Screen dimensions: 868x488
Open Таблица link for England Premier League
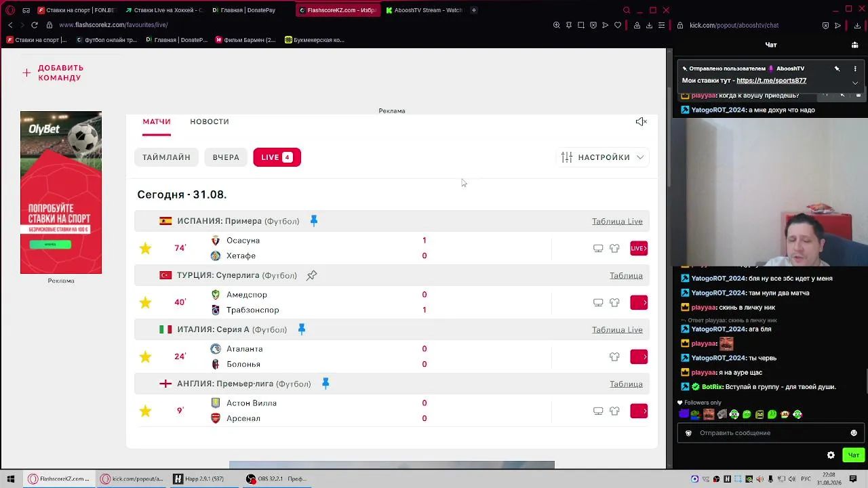tap(626, 384)
